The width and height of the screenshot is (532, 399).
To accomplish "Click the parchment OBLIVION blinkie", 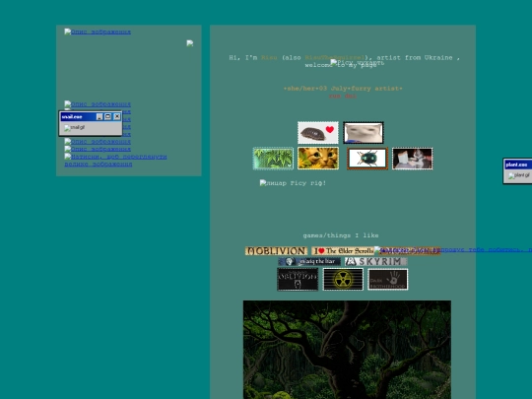I will pos(276,251).
